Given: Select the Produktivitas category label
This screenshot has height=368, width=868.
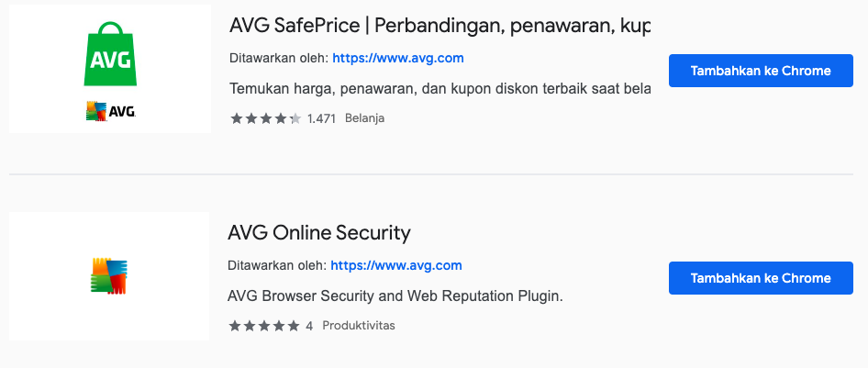Looking at the screenshot, I should point(359,326).
